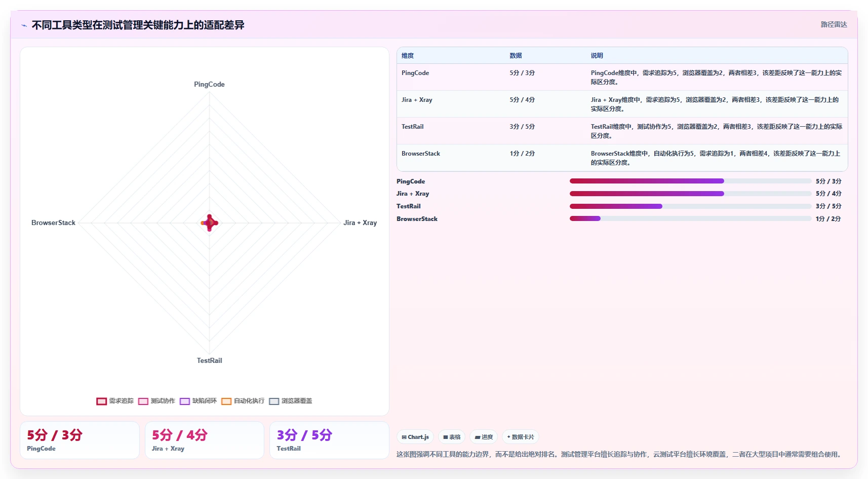This screenshot has height=479, width=868.
Task: Toggle the 需求追踪 legend series
Action: point(115,401)
